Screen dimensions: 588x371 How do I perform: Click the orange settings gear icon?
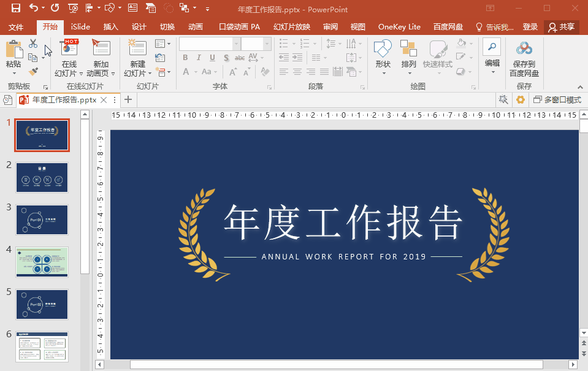521,100
